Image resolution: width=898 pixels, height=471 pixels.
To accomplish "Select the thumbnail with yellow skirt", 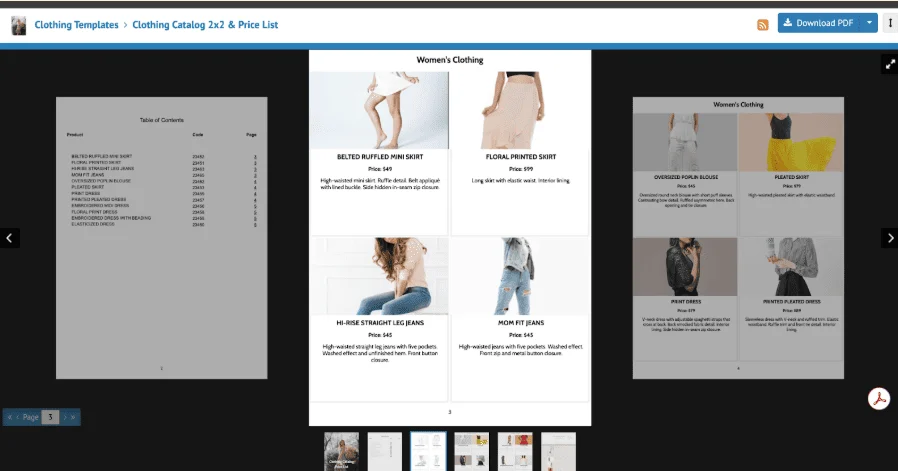I will [x=472, y=452].
